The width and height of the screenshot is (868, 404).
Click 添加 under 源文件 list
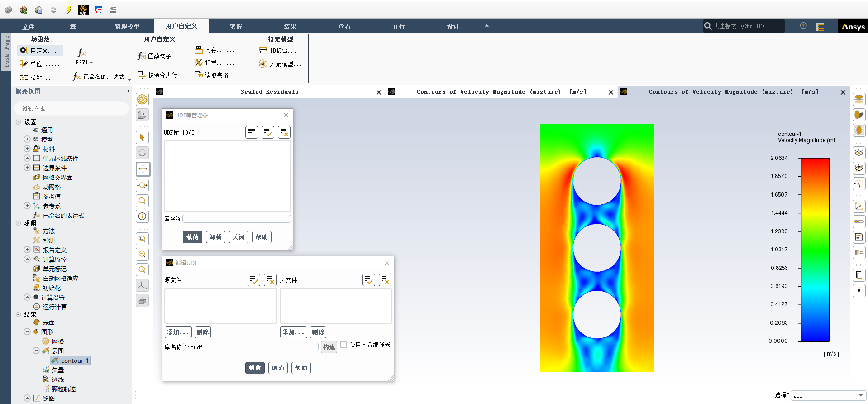click(178, 332)
